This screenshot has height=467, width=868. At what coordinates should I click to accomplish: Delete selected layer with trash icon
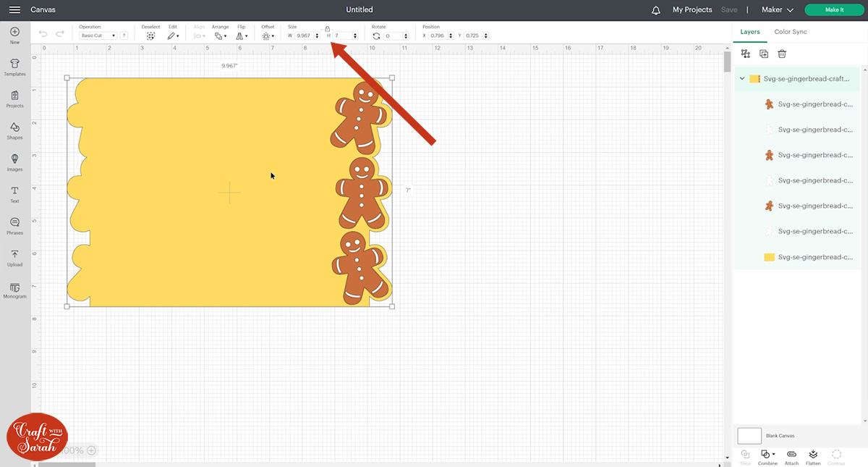782,54
